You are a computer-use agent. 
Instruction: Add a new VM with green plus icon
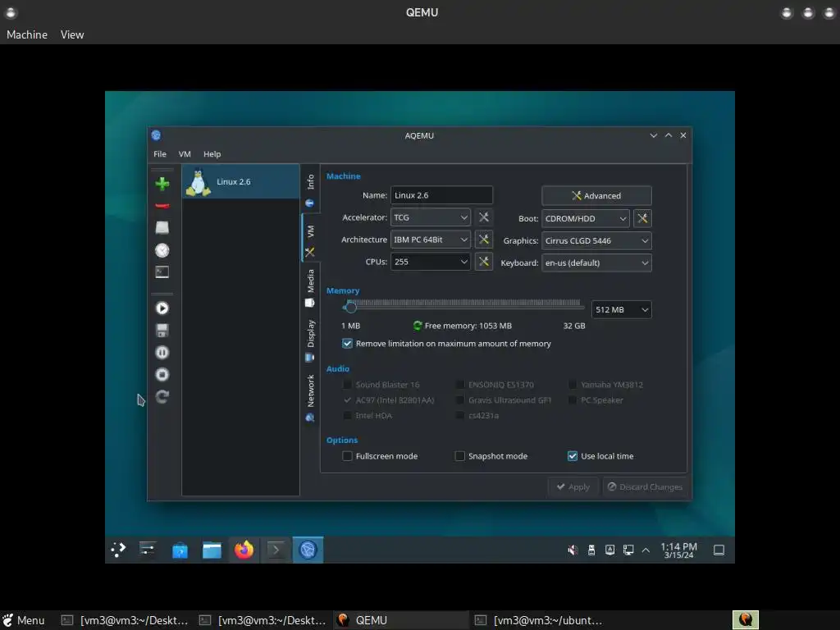pos(162,184)
